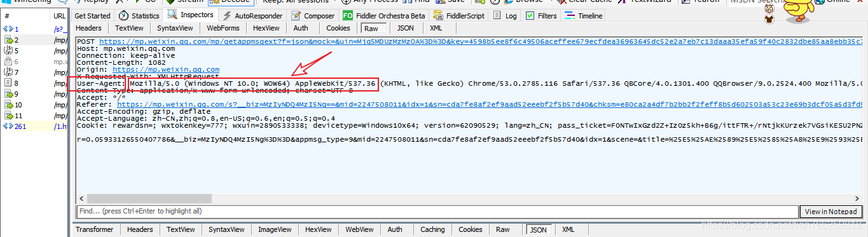
Task: Open the FiddlerScript tab
Action: pyautogui.click(x=459, y=16)
